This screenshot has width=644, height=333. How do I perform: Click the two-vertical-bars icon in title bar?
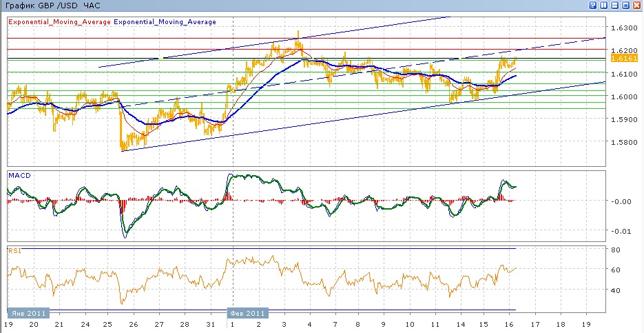(604, 5)
